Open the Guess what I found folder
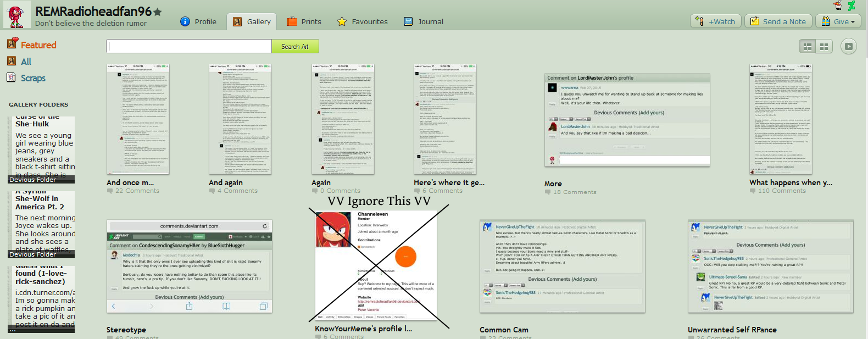 (42, 299)
